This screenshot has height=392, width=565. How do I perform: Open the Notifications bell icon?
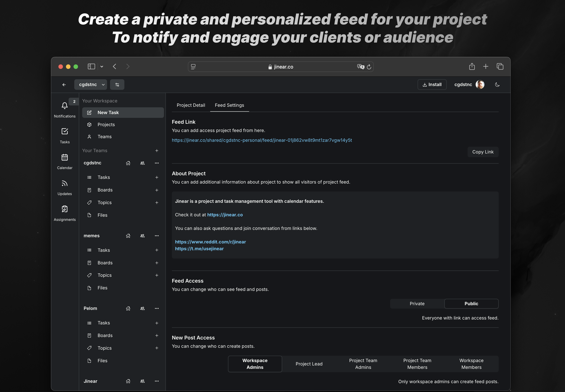point(64,106)
